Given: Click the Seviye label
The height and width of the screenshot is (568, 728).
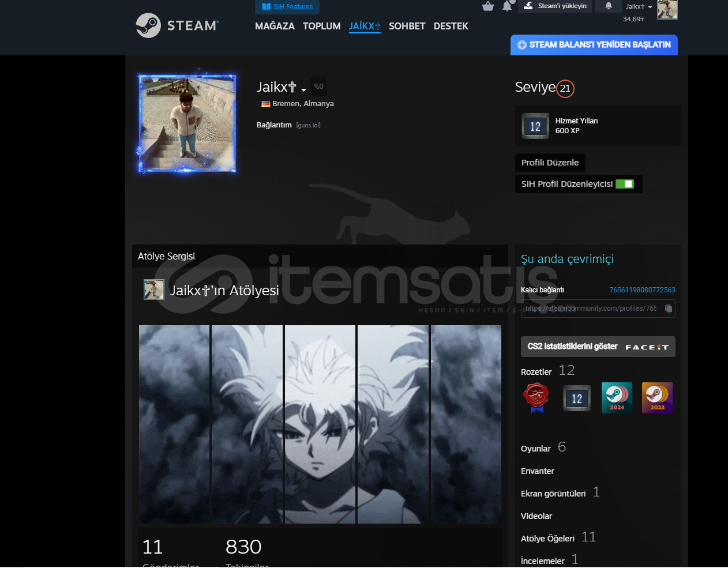Looking at the screenshot, I should (x=535, y=87).
